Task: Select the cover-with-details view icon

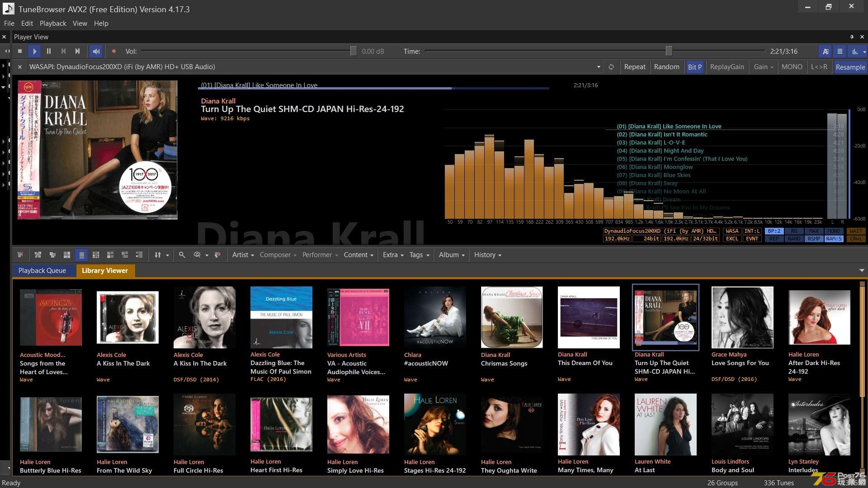Action: (x=110, y=255)
